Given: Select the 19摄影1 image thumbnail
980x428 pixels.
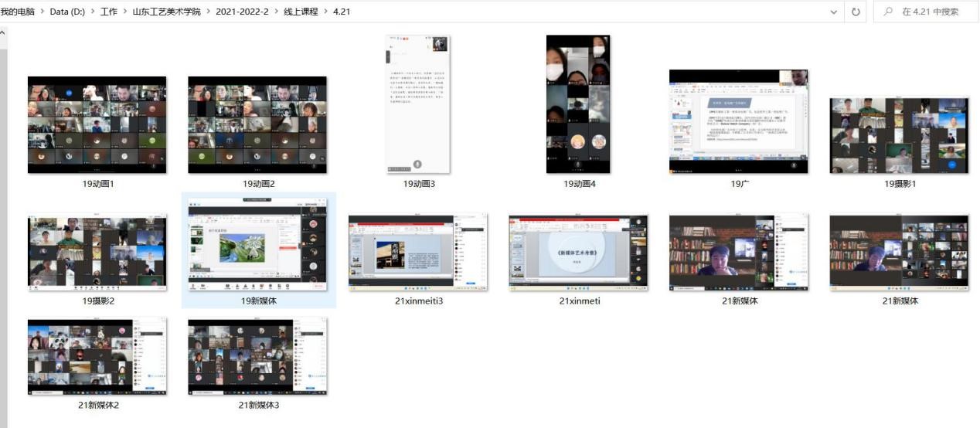Looking at the screenshot, I should (899, 135).
